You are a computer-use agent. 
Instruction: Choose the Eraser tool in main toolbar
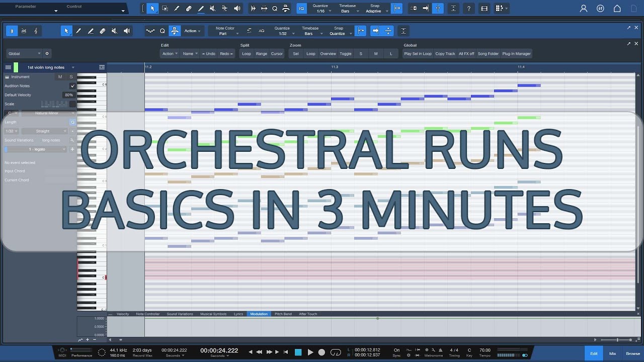point(189,9)
